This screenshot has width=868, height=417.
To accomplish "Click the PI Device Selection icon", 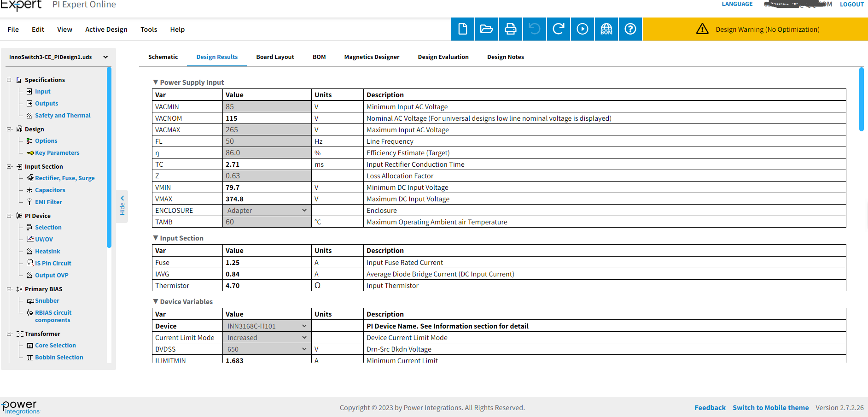I will (29, 227).
